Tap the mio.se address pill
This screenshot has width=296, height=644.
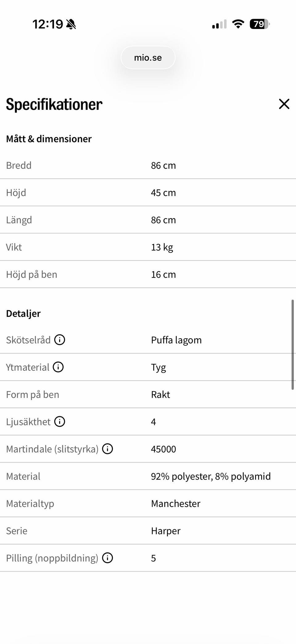coord(148,58)
